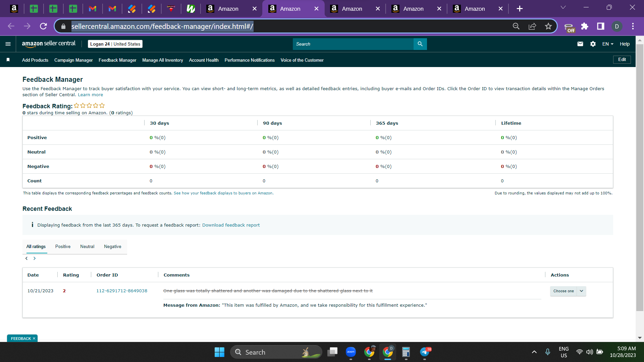
Task: Close the FEEDBACK widget
Action: tap(34, 339)
